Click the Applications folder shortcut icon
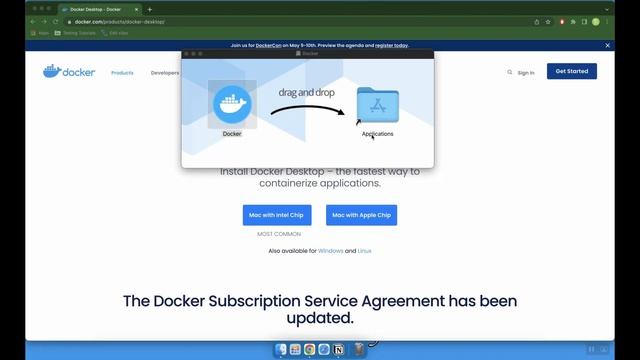The width and height of the screenshot is (640, 360). coord(378,105)
